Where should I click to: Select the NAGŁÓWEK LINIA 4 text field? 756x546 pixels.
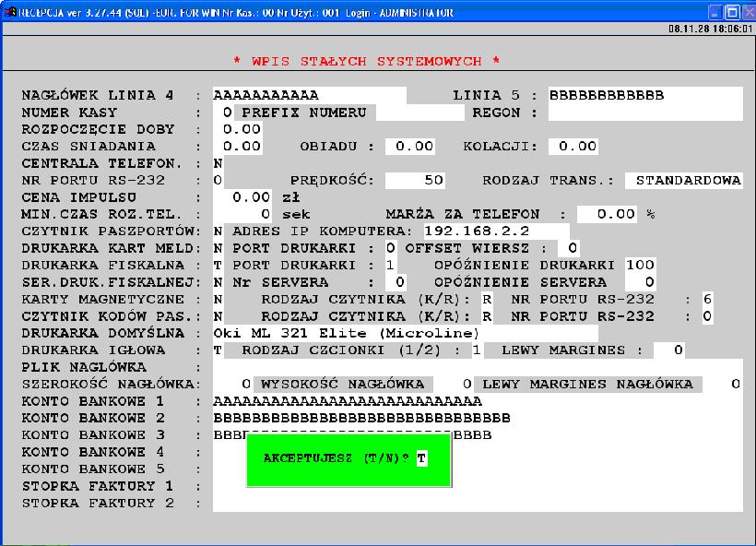pyautogui.click(x=309, y=96)
